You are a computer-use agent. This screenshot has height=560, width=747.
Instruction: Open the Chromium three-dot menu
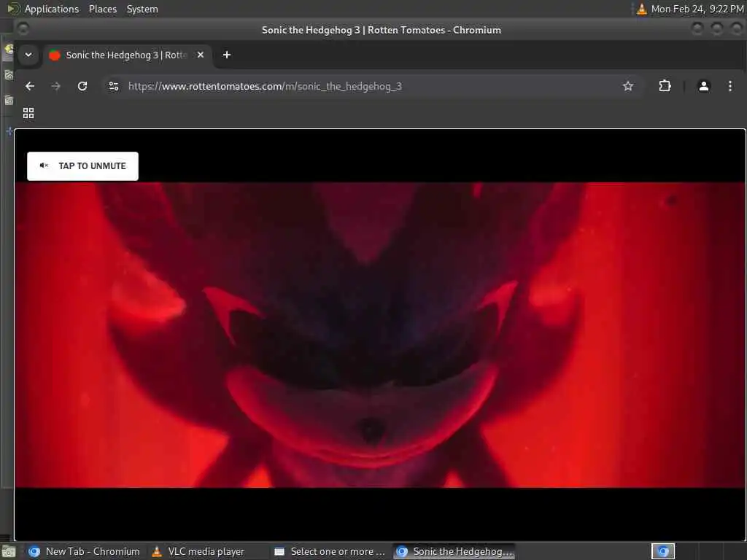pyautogui.click(x=729, y=86)
